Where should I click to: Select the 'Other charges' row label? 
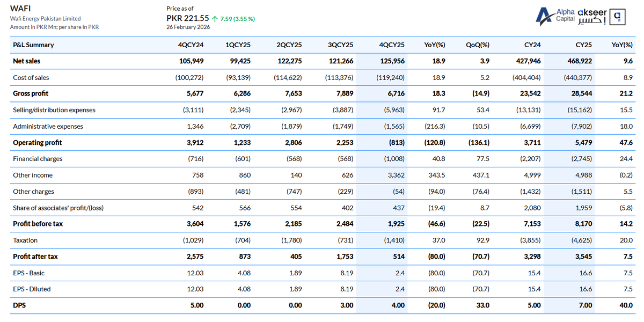tap(33, 192)
